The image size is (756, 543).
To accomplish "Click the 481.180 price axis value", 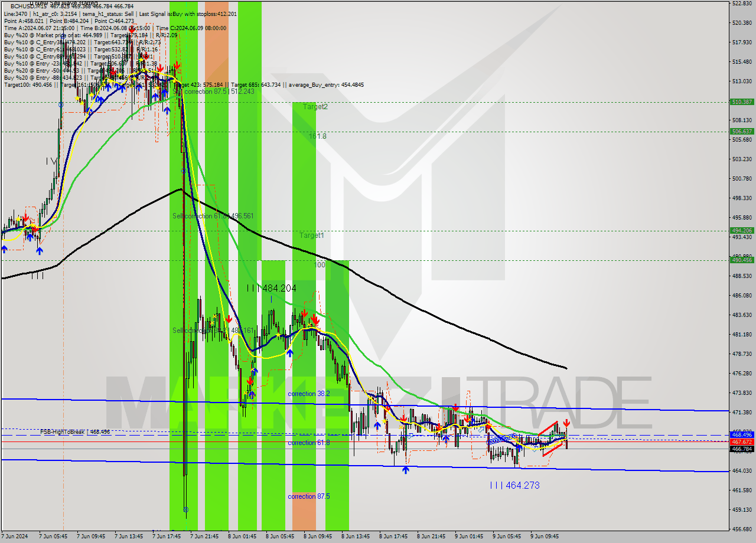I will [x=741, y=334].
